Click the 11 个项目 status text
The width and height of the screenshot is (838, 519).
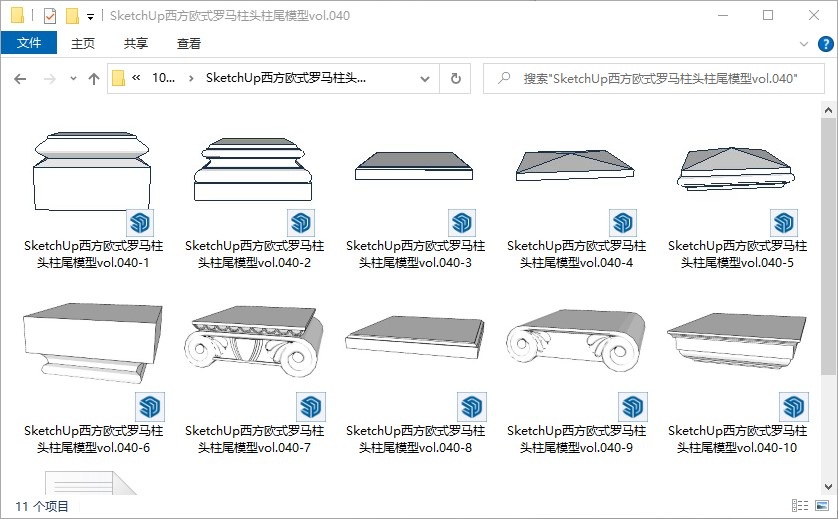click(x=42, y=506)
